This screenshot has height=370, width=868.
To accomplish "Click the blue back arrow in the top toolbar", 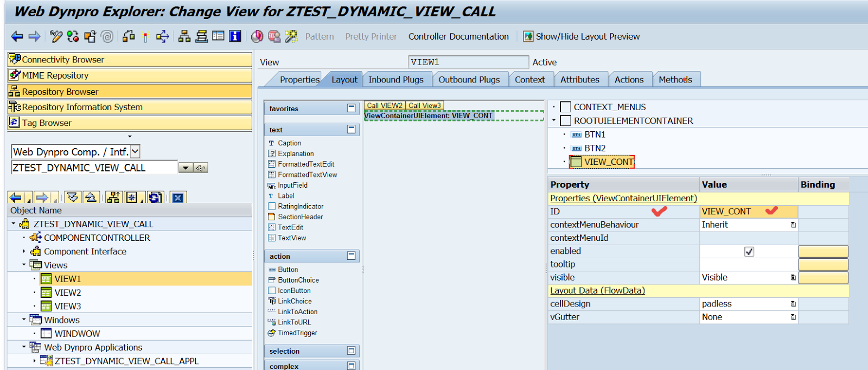I will point(17,36).
